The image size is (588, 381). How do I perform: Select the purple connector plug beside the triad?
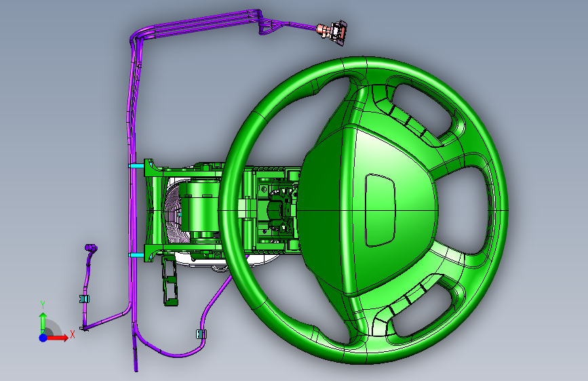(91, 248)
